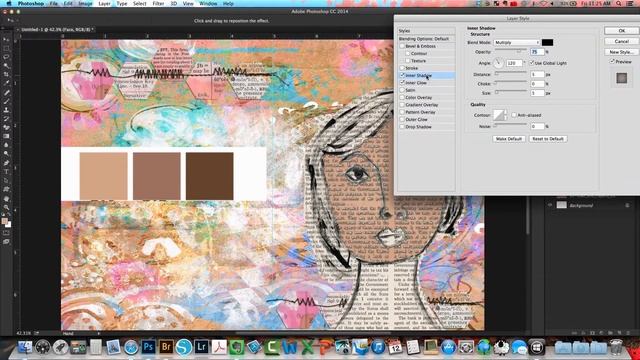Select the Lasso tool

tap(6, 57)
